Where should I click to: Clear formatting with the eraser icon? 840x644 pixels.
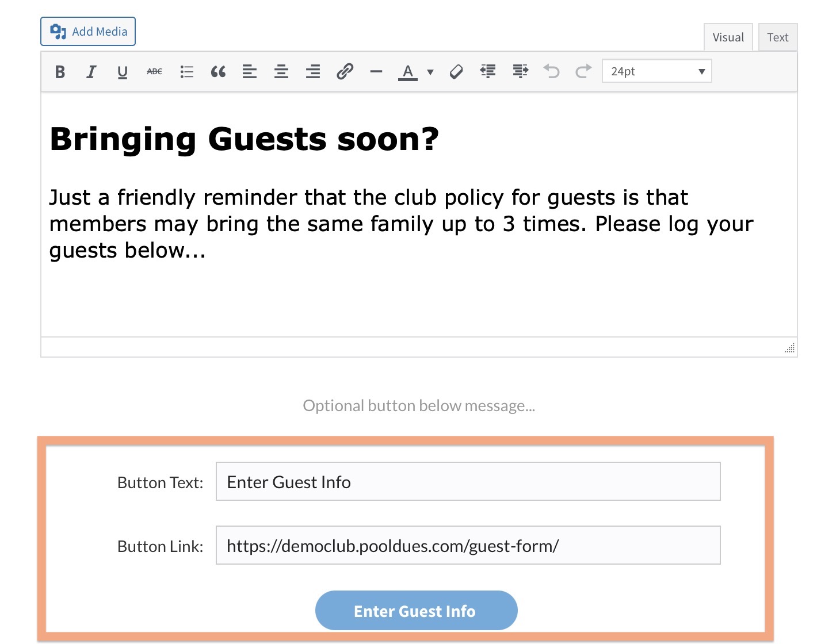[x=456, y=72]
